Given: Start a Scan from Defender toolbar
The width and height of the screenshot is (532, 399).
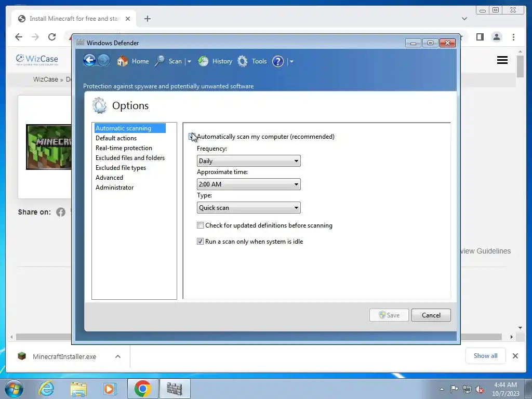Looking at the screenshot, I should [x=169, y=61].
